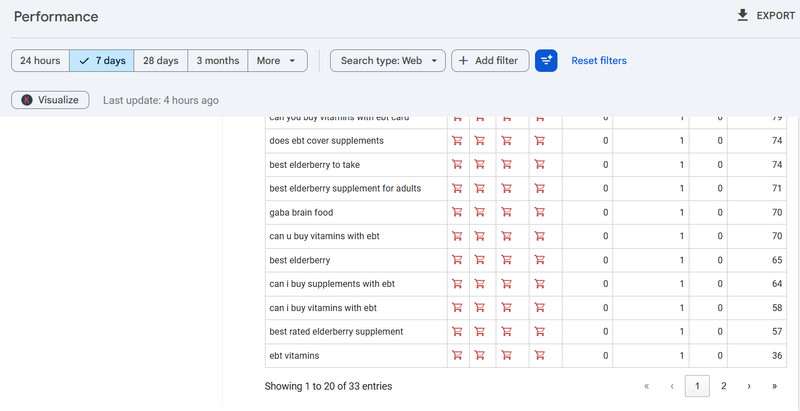Click second cart icon in 'does ebt cover supplements' row
The image size is (800, 411).
pyautogui.click(x=480, y=141)
